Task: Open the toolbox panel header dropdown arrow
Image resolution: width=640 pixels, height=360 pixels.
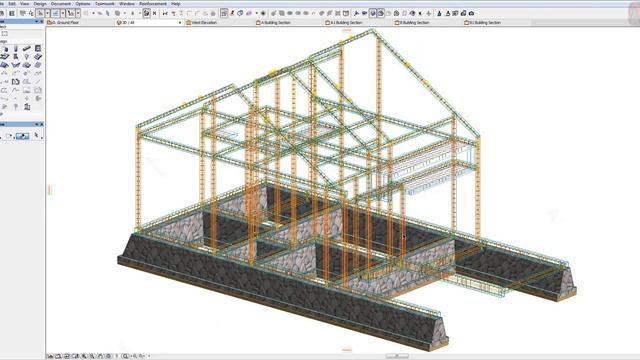Action: (x=36, y=22)
